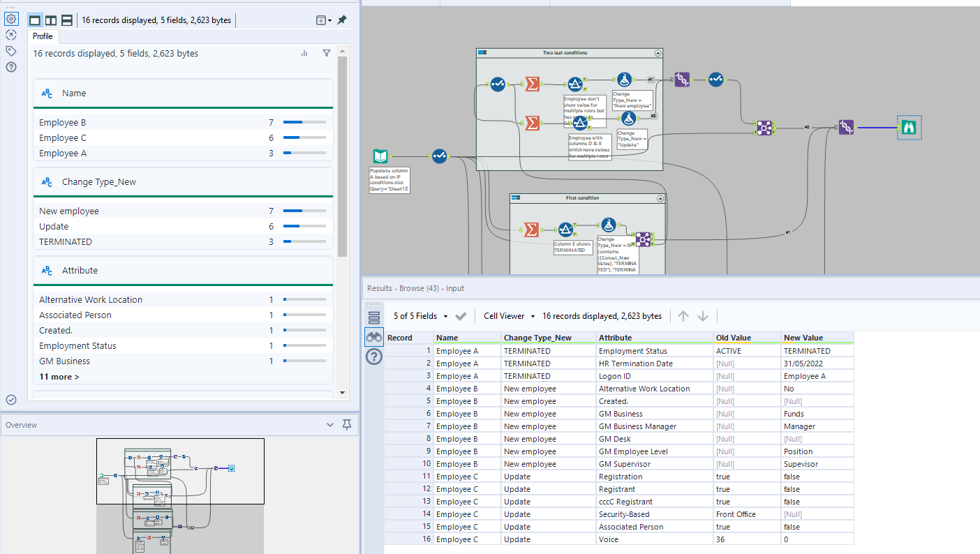Collapse the "First condition" container
This screenshot has height=554, width=980.
[x=660, y=198]
